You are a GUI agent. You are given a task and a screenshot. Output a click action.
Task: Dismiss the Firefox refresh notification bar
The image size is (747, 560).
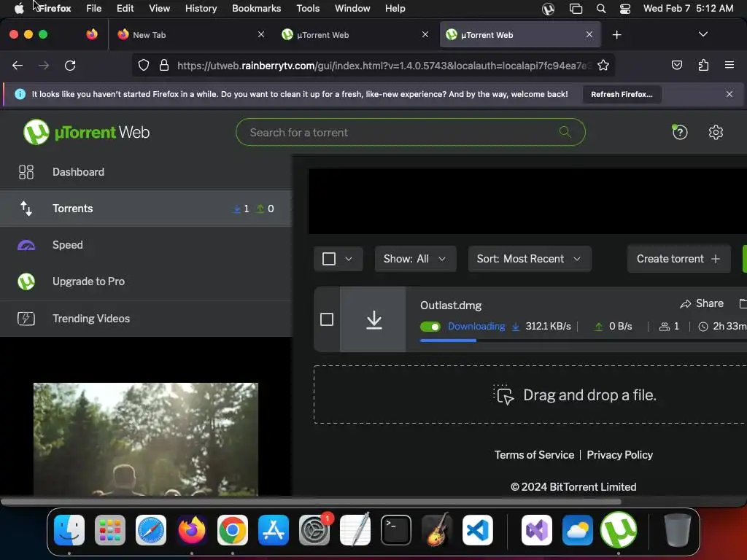pos(729,94)
